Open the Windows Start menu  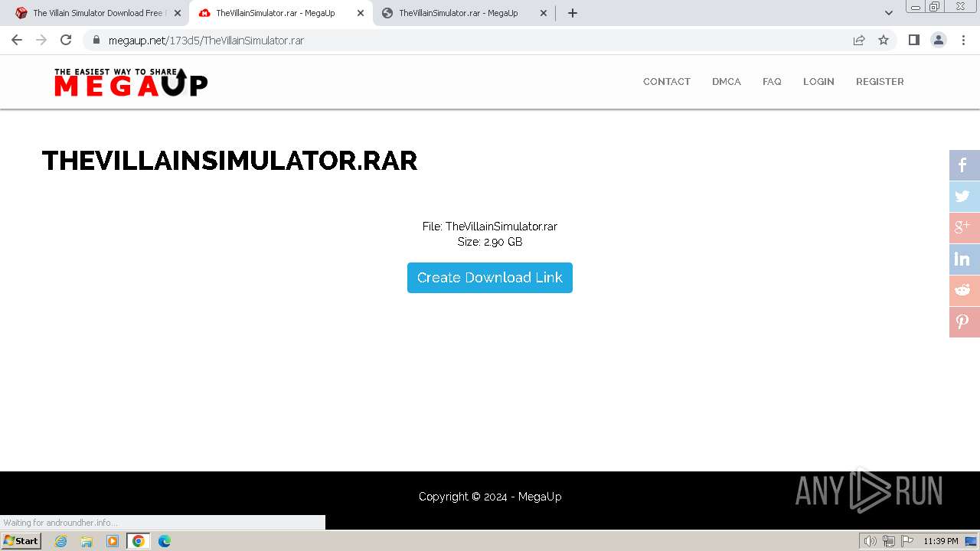[21, 540]
